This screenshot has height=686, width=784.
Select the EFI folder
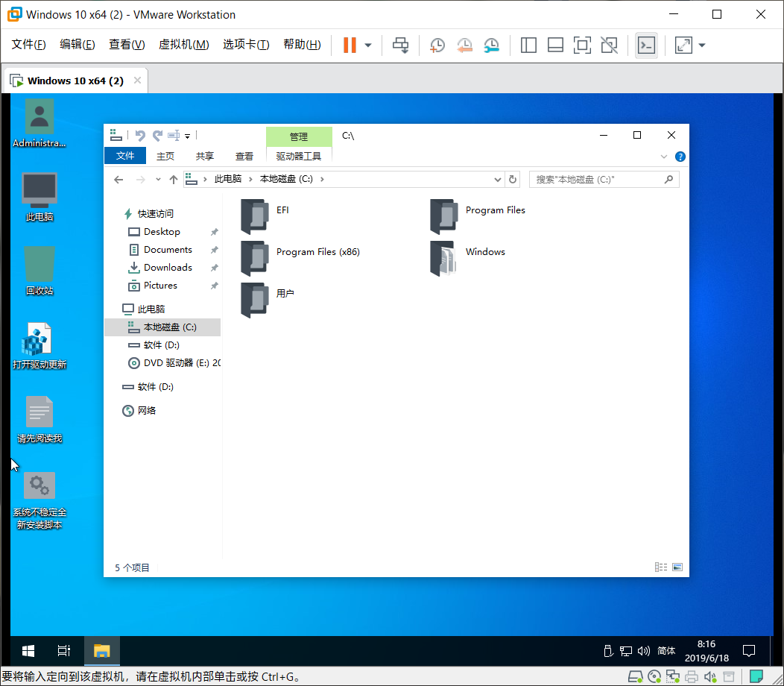pyautogui.click(x=265, y=216)
